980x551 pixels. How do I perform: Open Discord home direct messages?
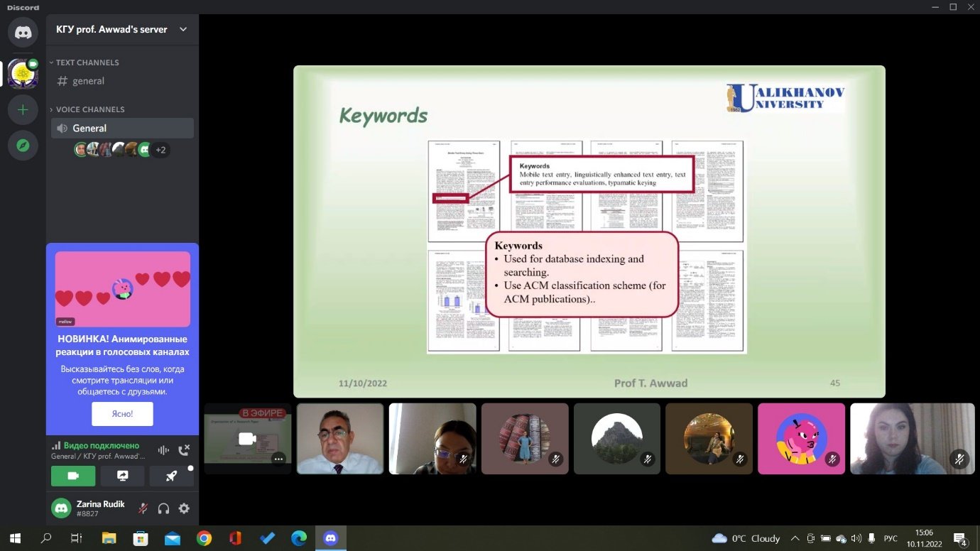23,33
